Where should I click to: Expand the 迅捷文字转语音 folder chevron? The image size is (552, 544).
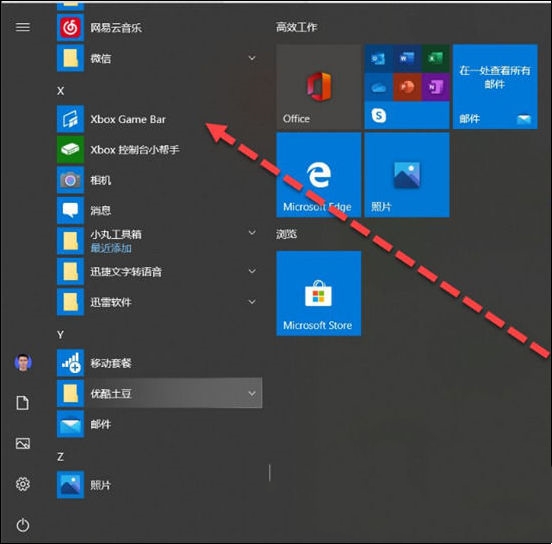coord(252,271)
